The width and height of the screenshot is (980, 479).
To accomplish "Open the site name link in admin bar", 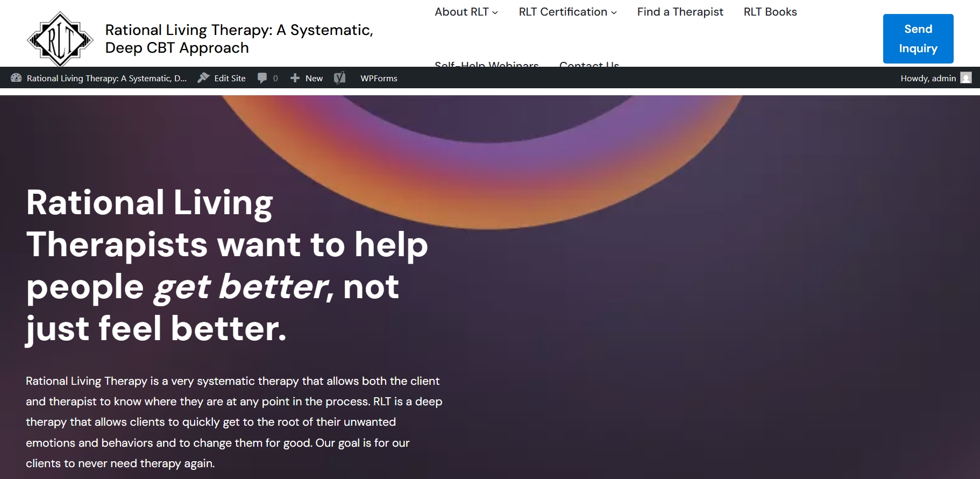I will 106,78.
